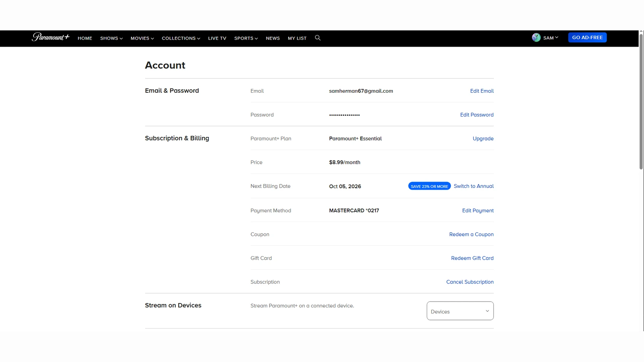Click Edit Payment link
The width and height of the screenshot is (644, 362).
point(478,210)
